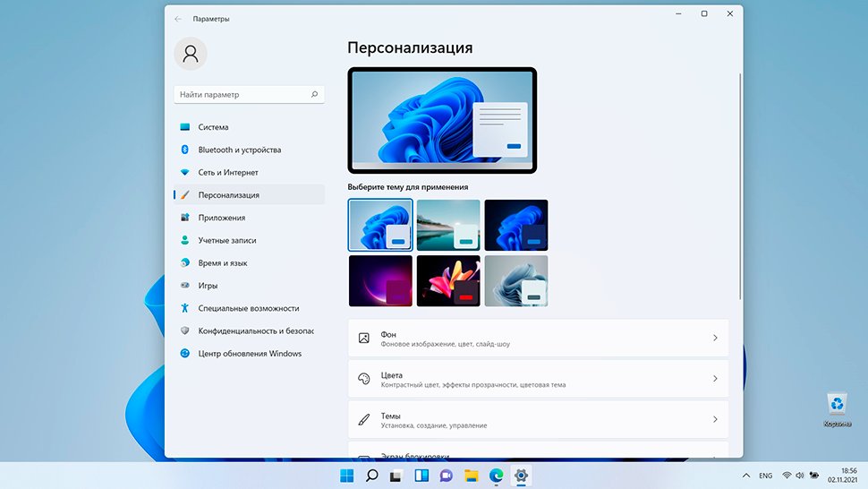Open the Windows Start menu
This screenshot has width=868, height=489.
346,476
